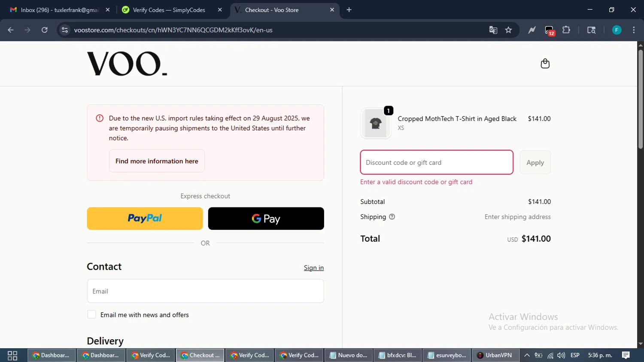Open the Chrome three-dot menu
The width and height of the screenshot is (644, 362).
click(x=634, y=30)
